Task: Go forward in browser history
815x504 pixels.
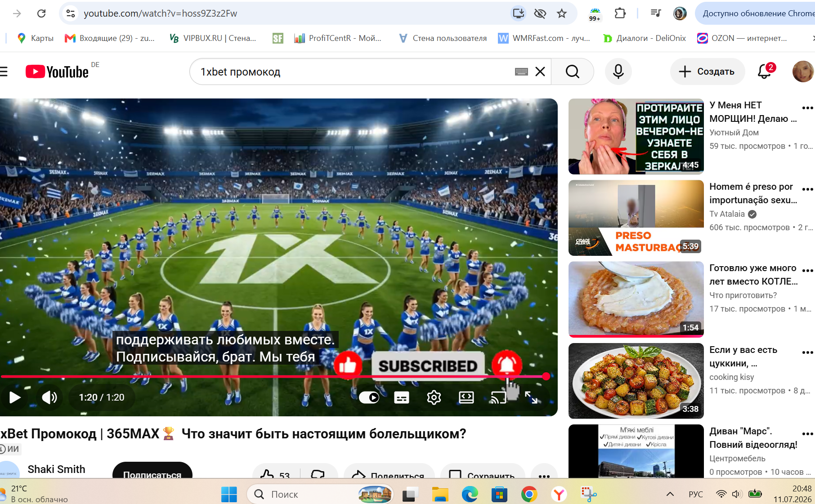Action: 17,13
